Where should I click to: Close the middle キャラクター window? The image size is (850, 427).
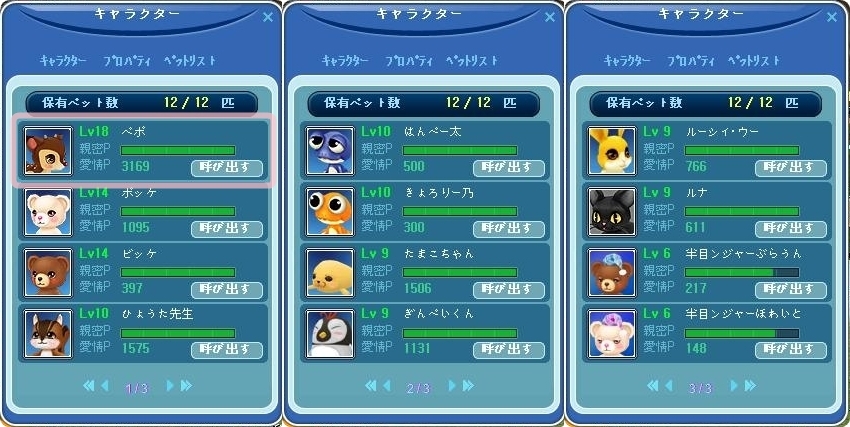tap(550, 17)
